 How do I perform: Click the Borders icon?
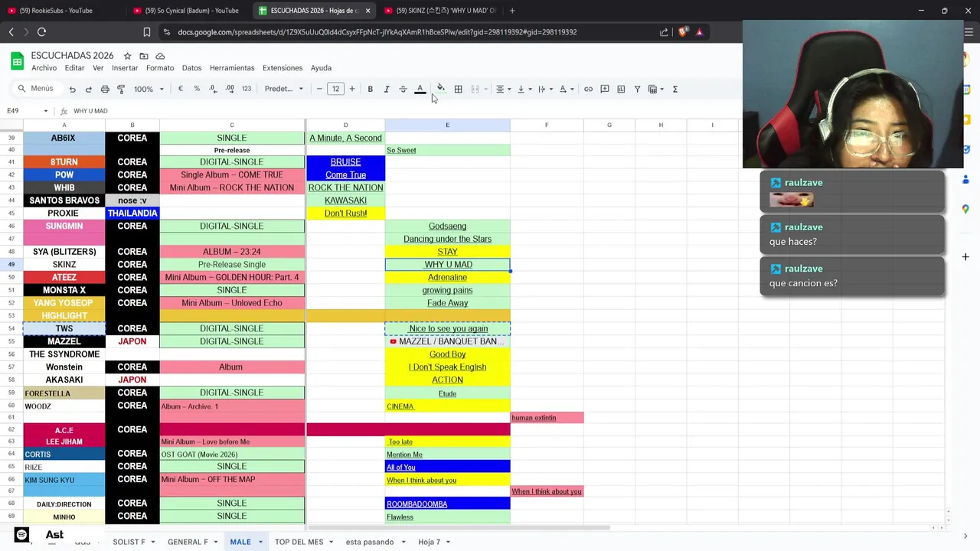(458, 89)
